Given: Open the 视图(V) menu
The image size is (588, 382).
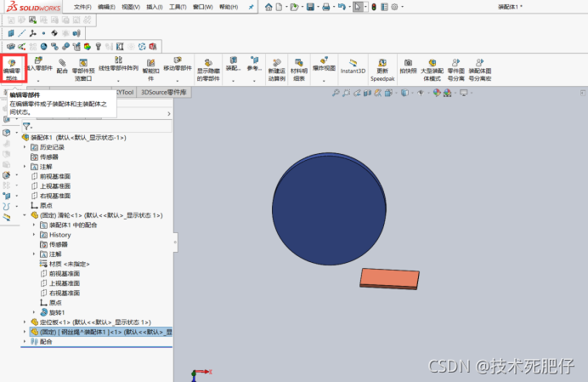Looking at the screenshot, I should coord(131,7).
